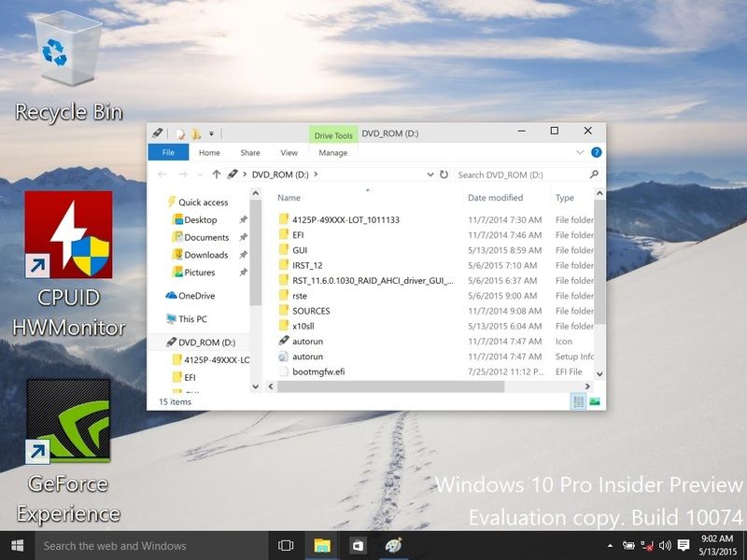Open Customize Quick Access Toolbar dropdown
Screen dimensions: 747x560
(212, 133)
